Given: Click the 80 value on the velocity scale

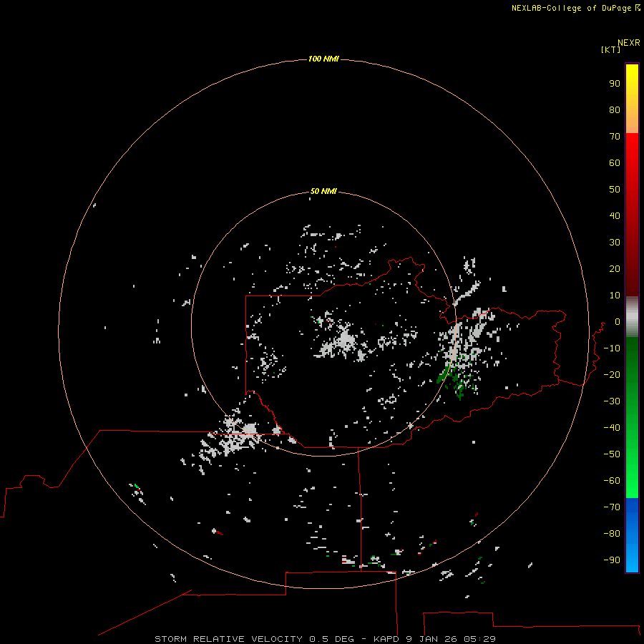Looking at the screenshot, I should click(615, 109).
